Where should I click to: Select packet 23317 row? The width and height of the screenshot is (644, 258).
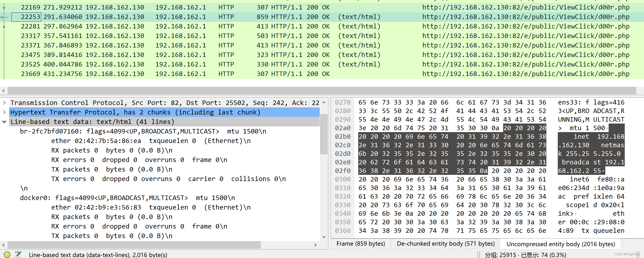tap(322, 36)
